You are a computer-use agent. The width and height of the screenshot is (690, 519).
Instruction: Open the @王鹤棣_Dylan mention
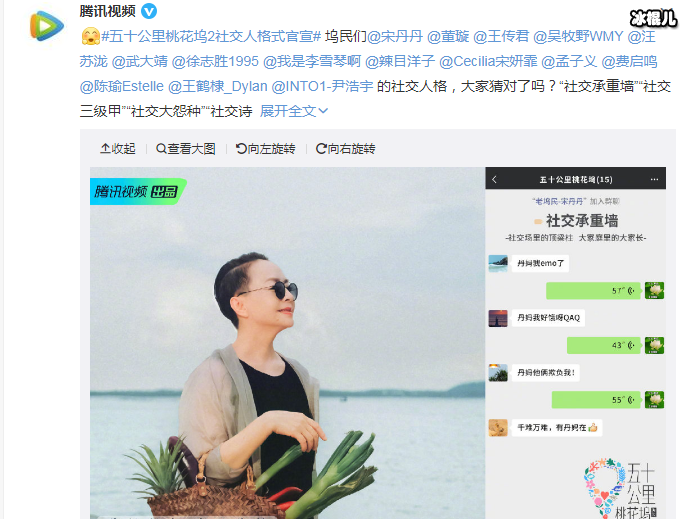click(x=218, y=86)
